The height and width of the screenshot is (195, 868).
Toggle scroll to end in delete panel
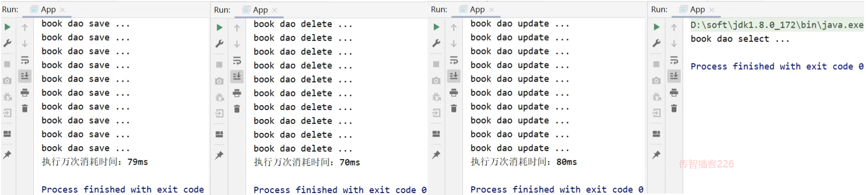237,76
